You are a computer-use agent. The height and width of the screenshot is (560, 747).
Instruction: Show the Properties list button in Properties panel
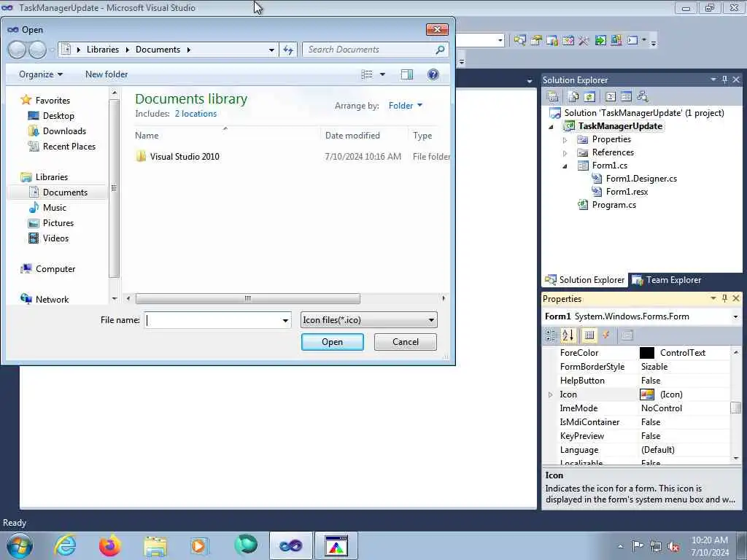(589, 335)
